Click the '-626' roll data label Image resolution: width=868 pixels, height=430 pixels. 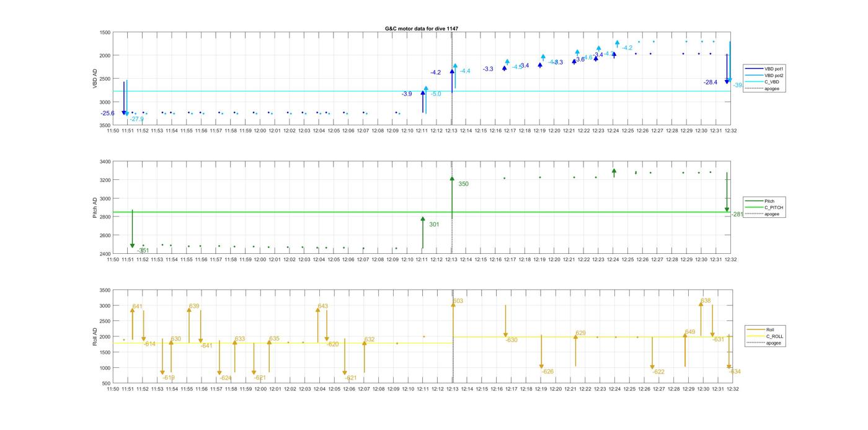click(547, 372)
